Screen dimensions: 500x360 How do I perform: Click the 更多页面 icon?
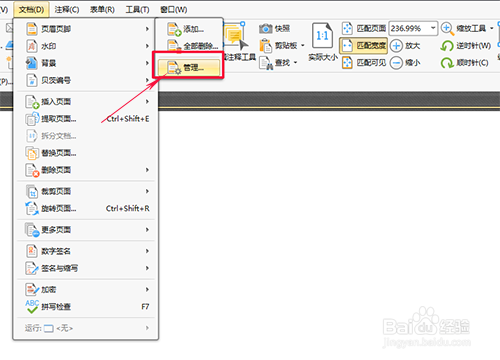pyautogui.click(x=32, y=230)
